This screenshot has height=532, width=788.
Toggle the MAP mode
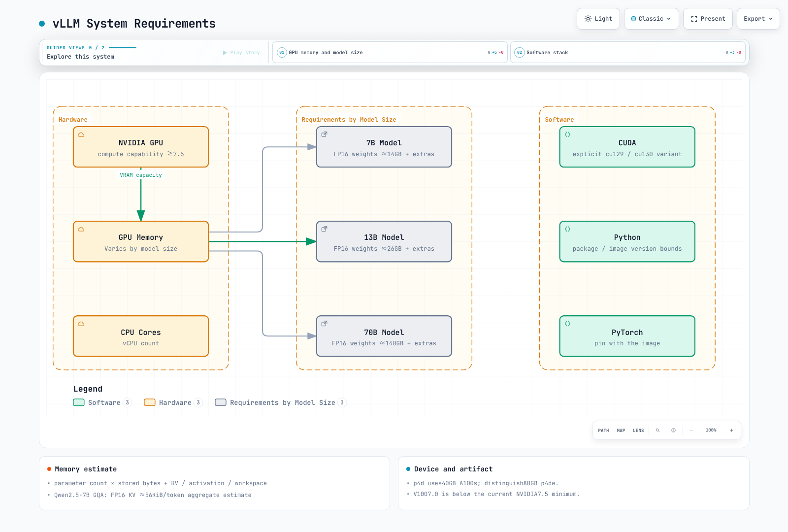(621, 431)
